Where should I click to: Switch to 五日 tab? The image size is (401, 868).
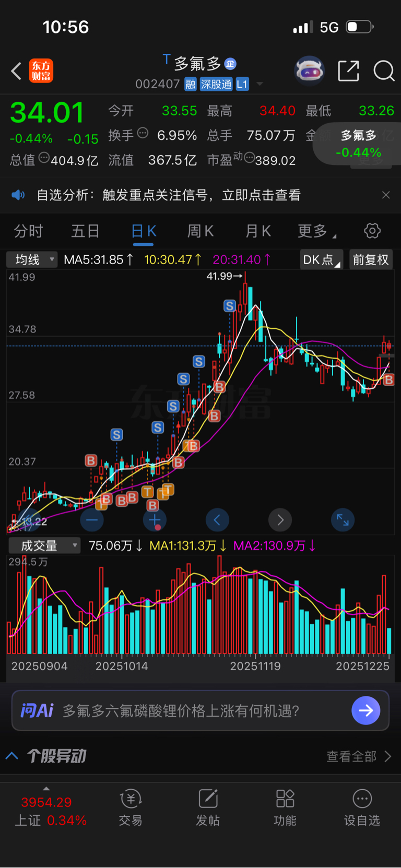pos(86,231)
